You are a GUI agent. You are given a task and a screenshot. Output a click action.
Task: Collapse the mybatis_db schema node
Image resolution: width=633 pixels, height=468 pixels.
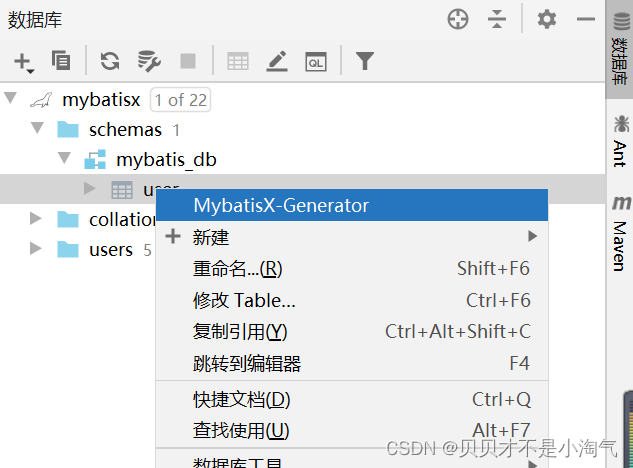click(64, 158)
